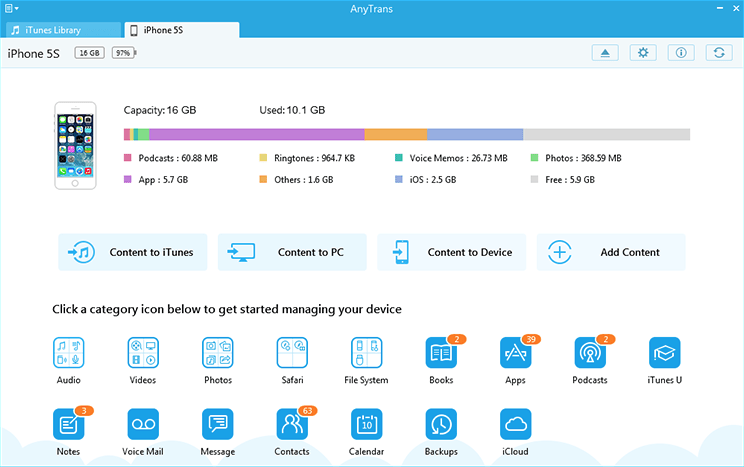The height and width of the screenshot is (467, 744).
Task: Open the Videos category
Action: [x=143, y=353]
